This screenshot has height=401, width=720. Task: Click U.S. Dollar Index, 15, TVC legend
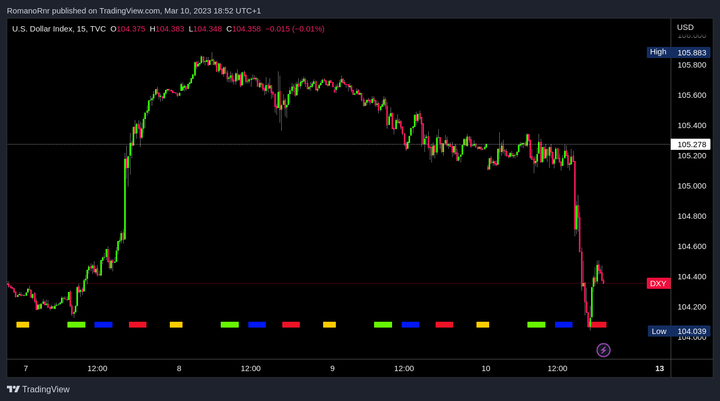tap(59, 29)
